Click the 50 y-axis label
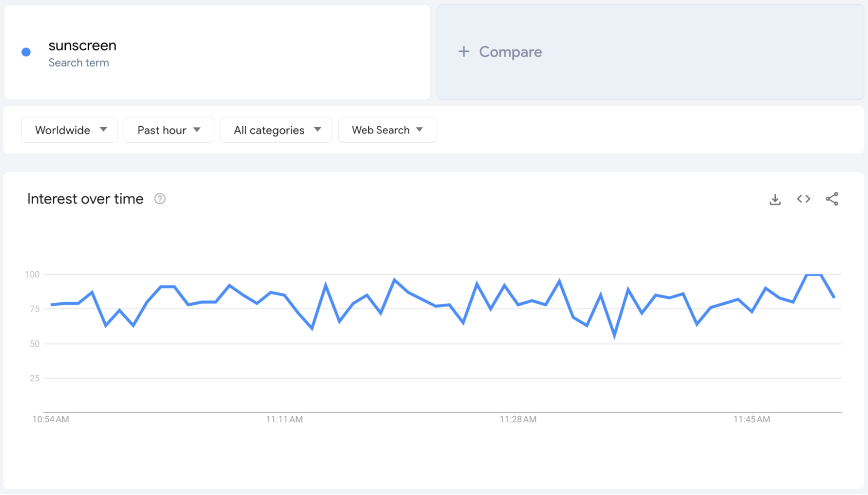Image resolution: width=868 pixels, height=495 pixels. click(x=35, y=344)
